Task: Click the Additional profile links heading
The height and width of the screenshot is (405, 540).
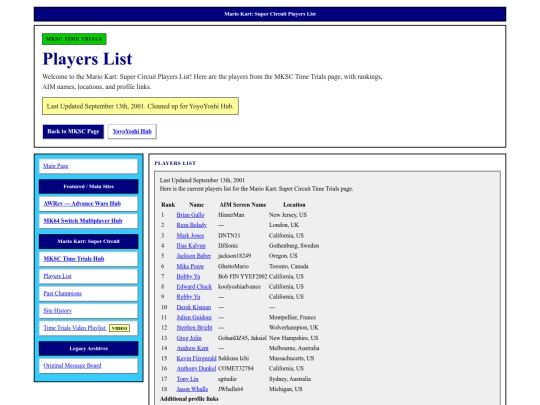Action: click(189, 399)
